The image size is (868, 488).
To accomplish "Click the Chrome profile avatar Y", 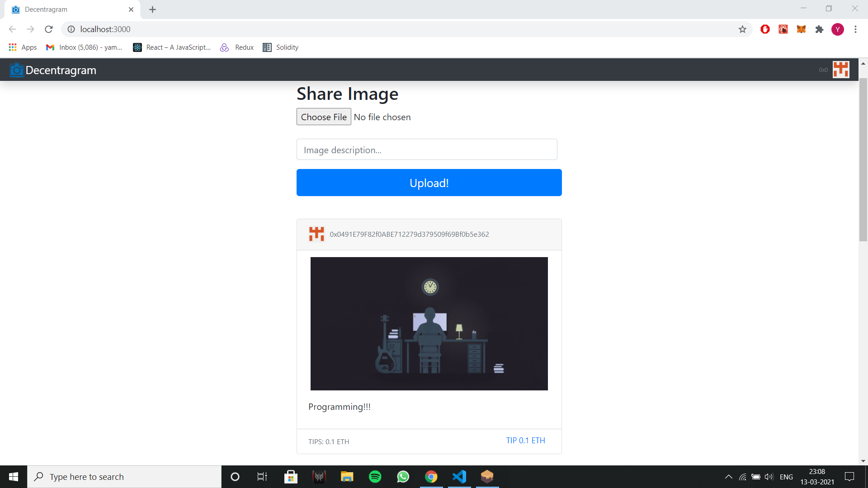I will click(x=838, y=29).
